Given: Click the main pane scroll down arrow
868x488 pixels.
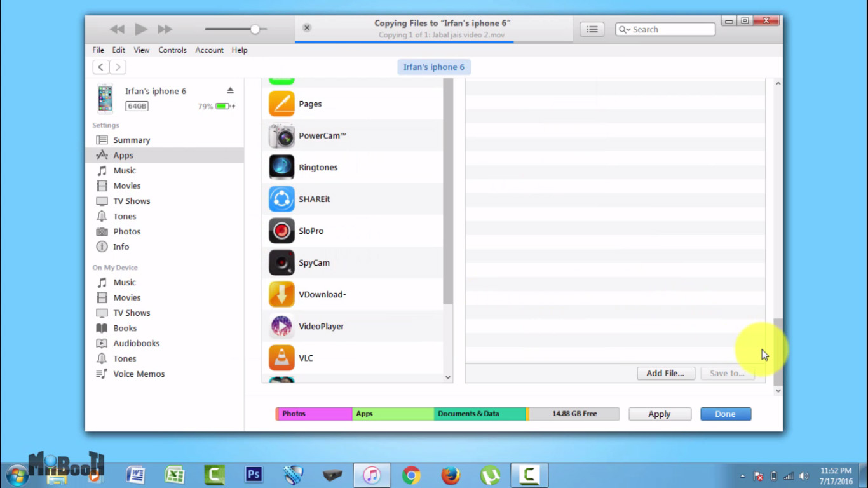Looking at the screenshot, I should pos(778,391).
